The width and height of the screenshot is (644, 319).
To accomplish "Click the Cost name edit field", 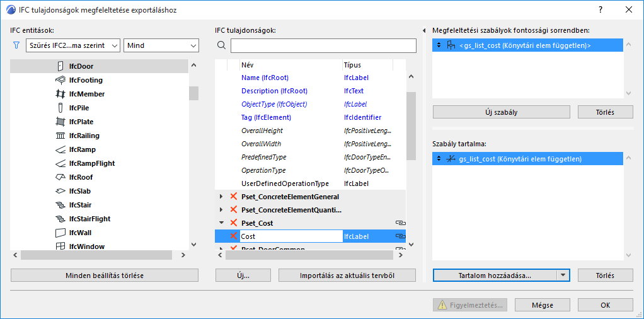I will [291, 236].
